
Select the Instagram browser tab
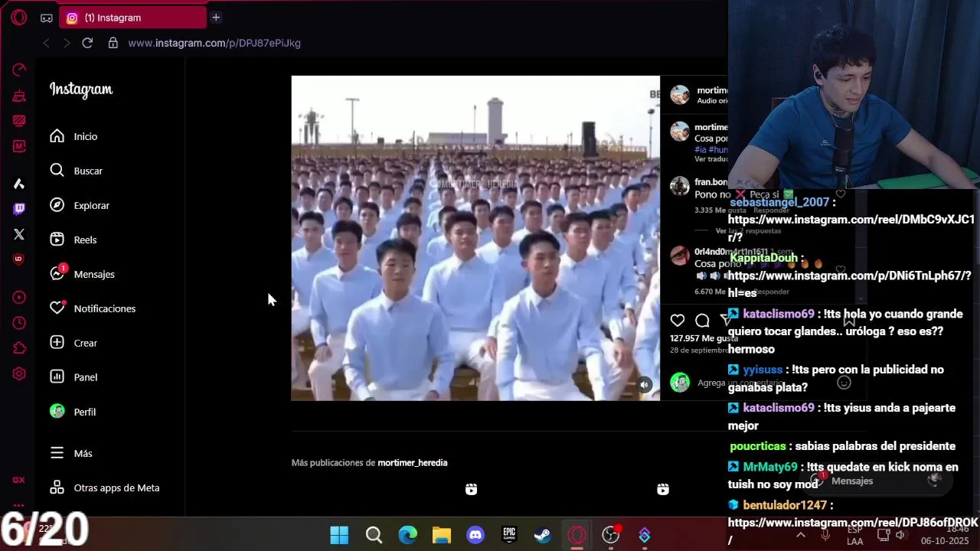coord(132,18)
